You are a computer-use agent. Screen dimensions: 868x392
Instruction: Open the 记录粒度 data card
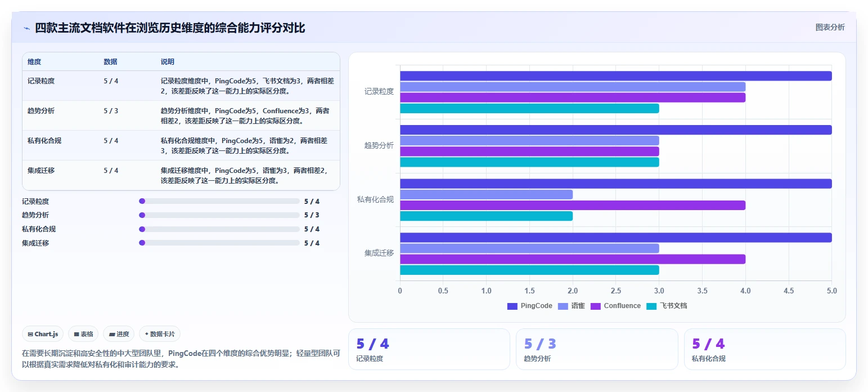tap(429, 349)
